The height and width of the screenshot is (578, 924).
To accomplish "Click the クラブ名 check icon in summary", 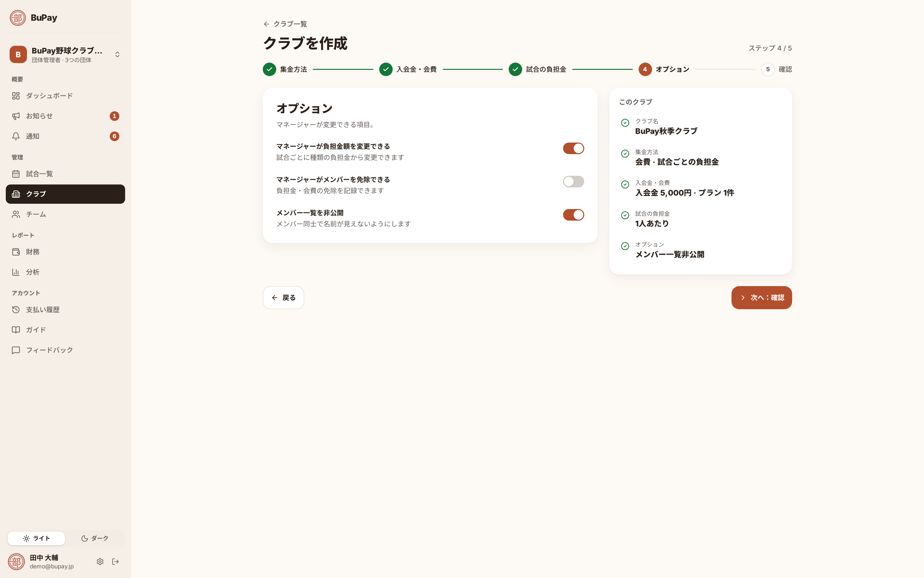I will click(x=625, y=123).
